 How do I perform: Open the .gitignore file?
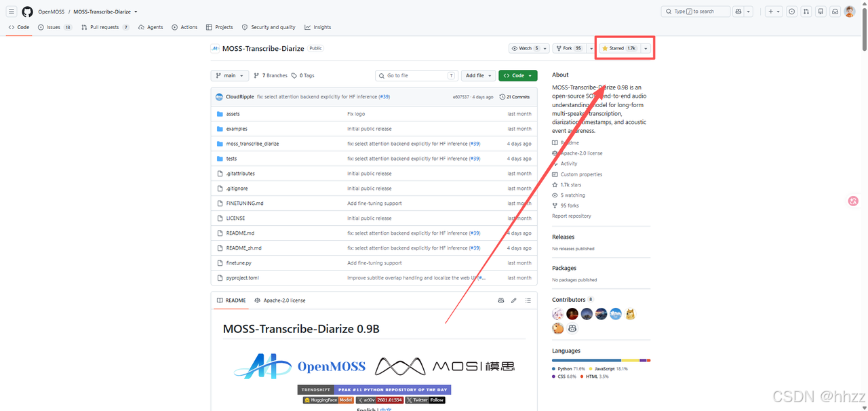(237, 189)
